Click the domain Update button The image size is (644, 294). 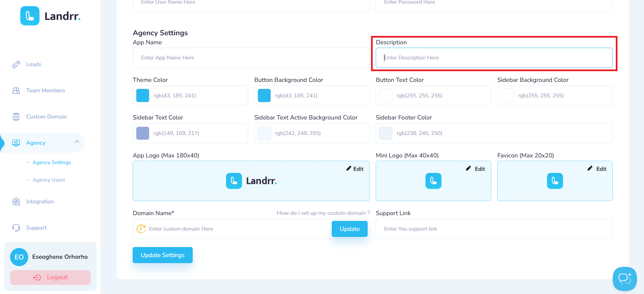point(350,229)
